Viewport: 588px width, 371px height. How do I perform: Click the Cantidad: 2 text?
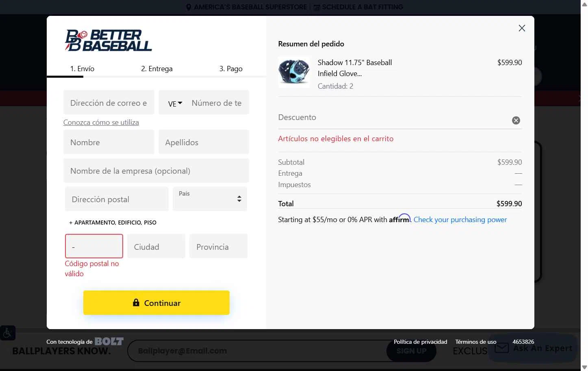[335, 86]
